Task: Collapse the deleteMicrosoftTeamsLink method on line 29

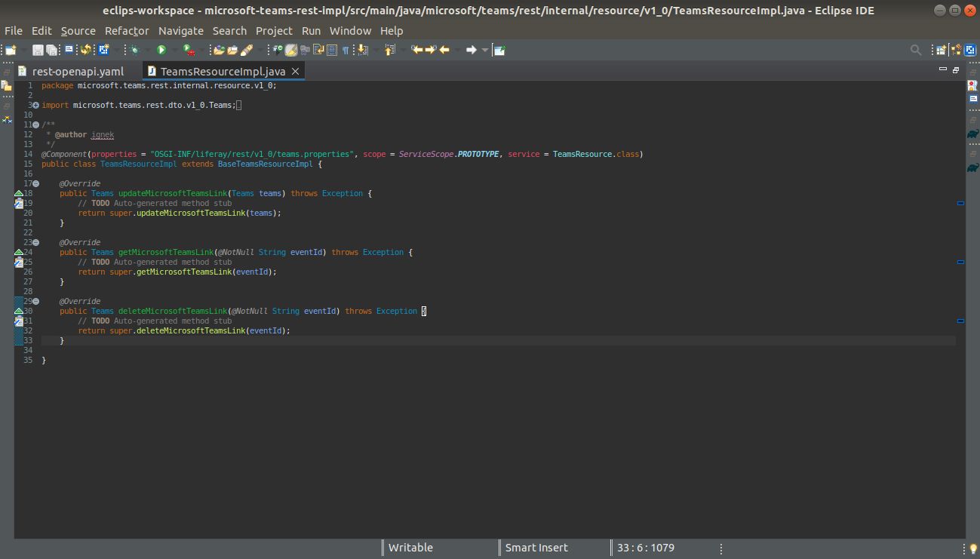Action: (35, 302)
